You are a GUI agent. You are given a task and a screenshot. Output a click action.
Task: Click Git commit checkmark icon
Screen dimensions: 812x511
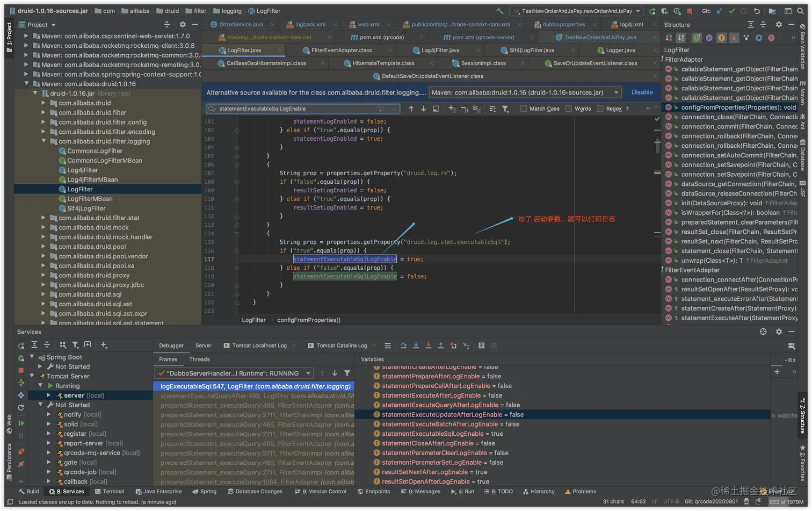click(731, 11)
